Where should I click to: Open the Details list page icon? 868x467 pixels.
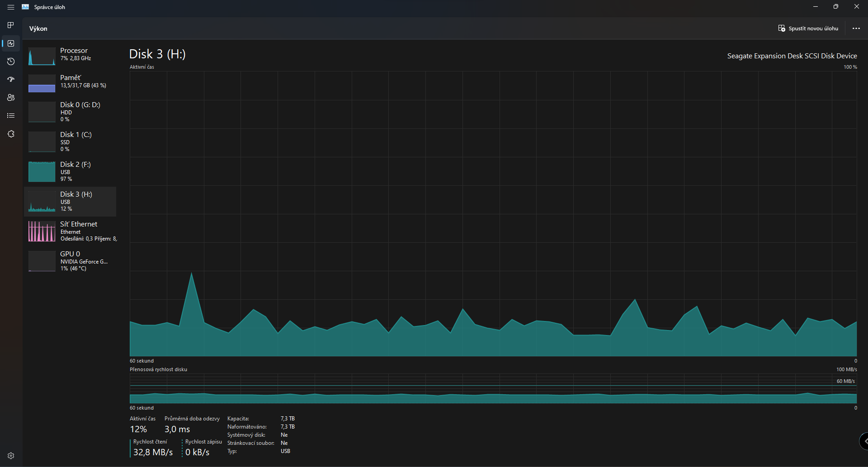pos(11,116)
